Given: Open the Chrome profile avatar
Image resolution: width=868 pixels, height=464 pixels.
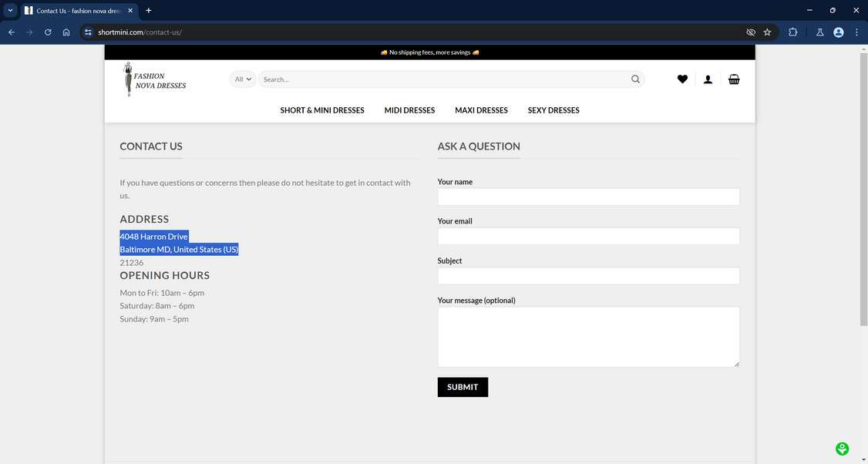Looking at the screenshot, I should click(839, 32).
